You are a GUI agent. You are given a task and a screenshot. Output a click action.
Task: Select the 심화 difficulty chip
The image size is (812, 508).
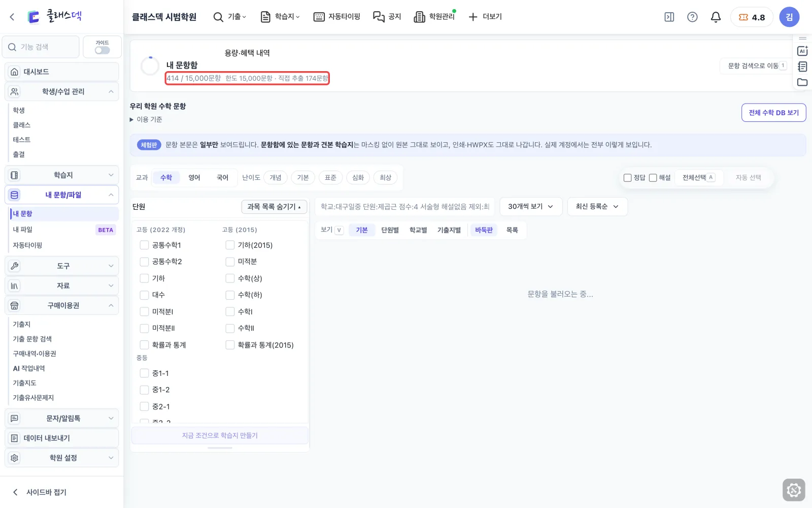[x=358, y=177]
